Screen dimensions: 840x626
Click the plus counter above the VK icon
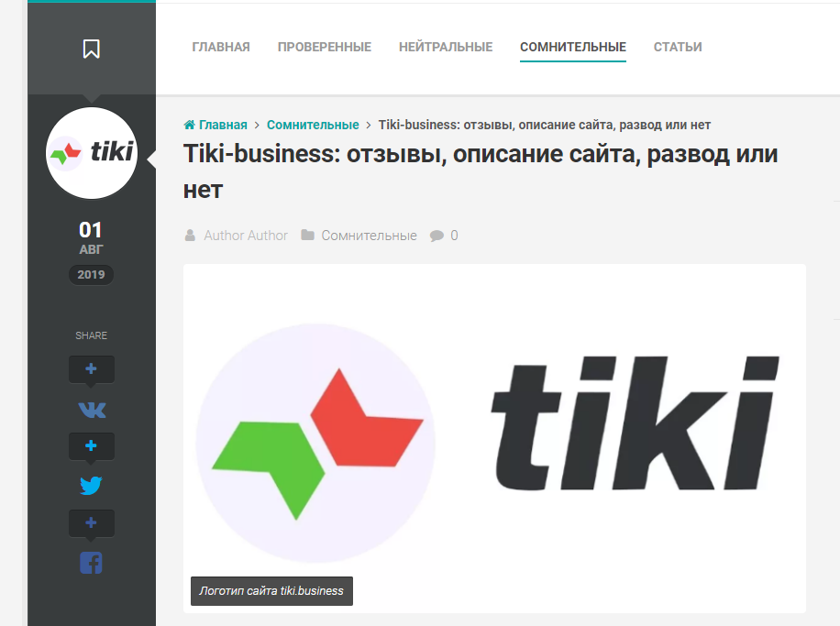pyautogui.click(x=92, y=369)
